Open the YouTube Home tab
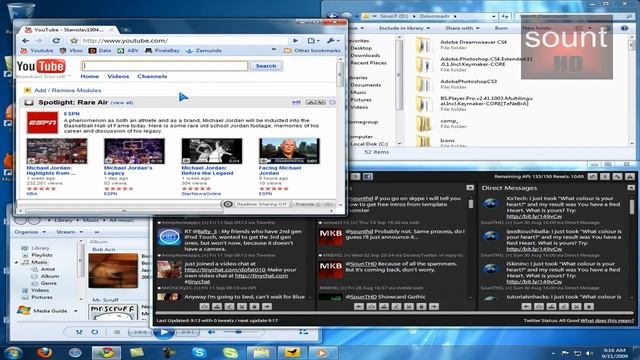 point(89,76)
